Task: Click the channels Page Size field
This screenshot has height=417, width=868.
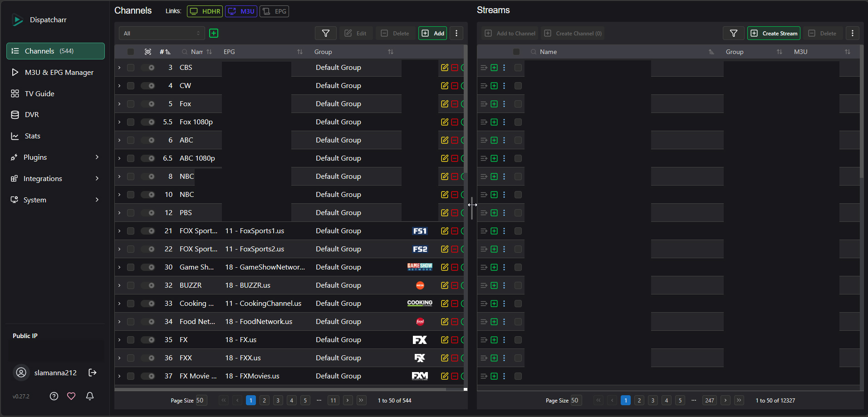Action: pos(201,400)
